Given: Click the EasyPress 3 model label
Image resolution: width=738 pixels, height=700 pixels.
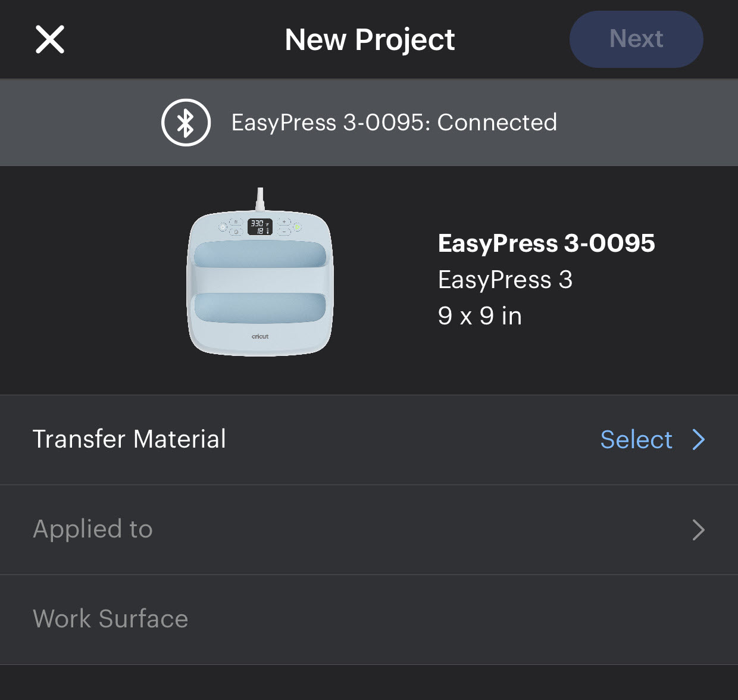Looking at the screenshot, I should click(505, 280).
